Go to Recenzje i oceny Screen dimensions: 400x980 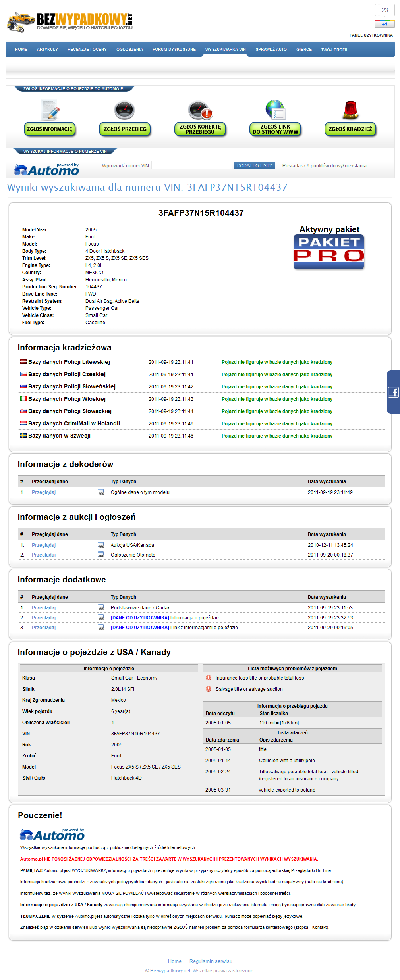pos(87,50)
